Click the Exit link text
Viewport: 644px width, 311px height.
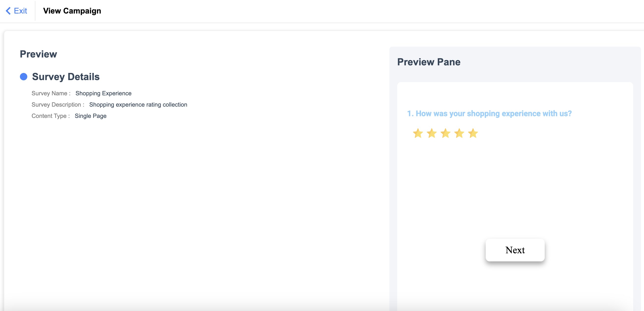20,11
